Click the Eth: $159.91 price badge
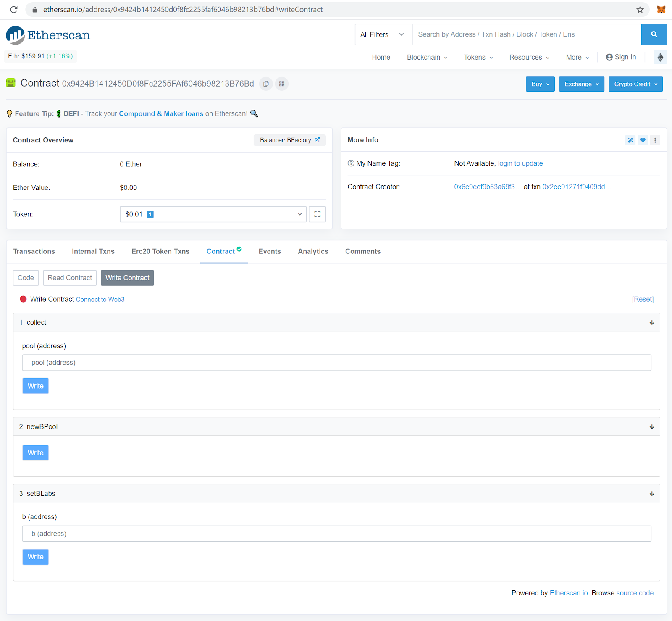This screenshot has width=672, height=621. (x=40, y=56)
